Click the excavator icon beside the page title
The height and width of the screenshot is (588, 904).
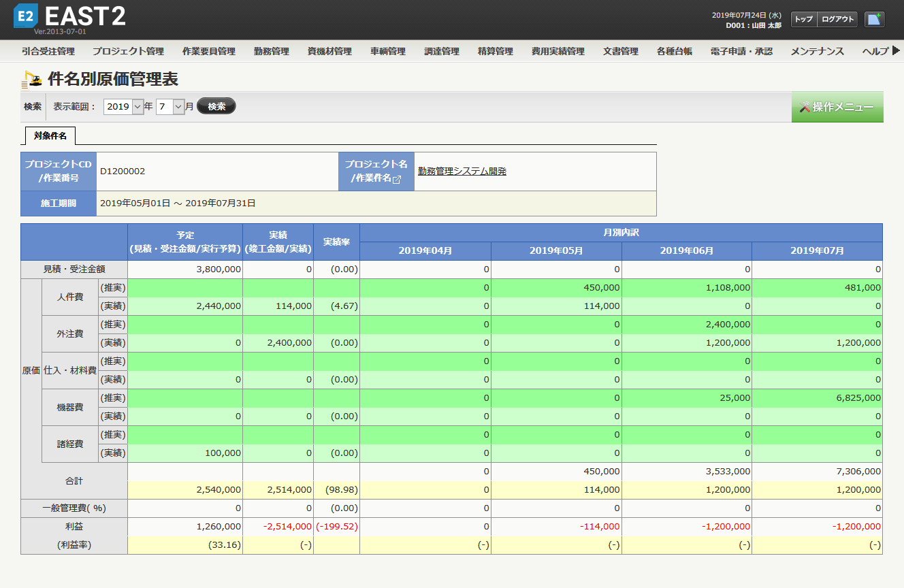(x=31, y=80)
